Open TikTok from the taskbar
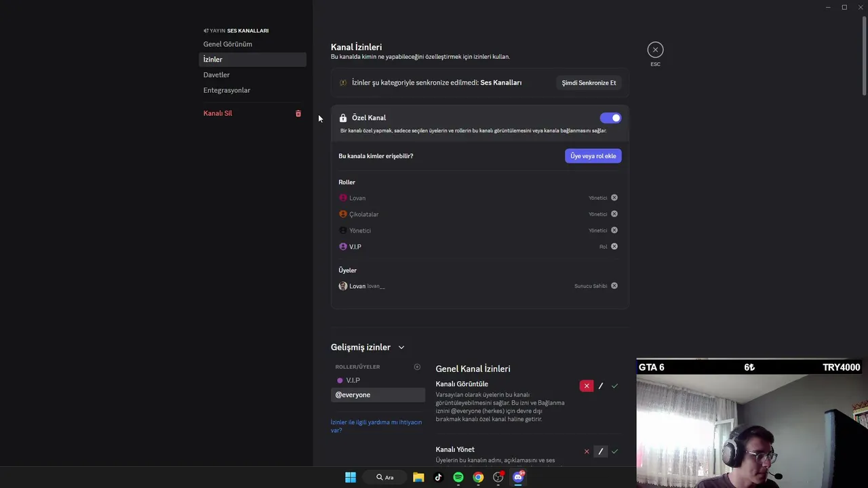The height and width of the screenshot is (488, 868). (438, 477)
